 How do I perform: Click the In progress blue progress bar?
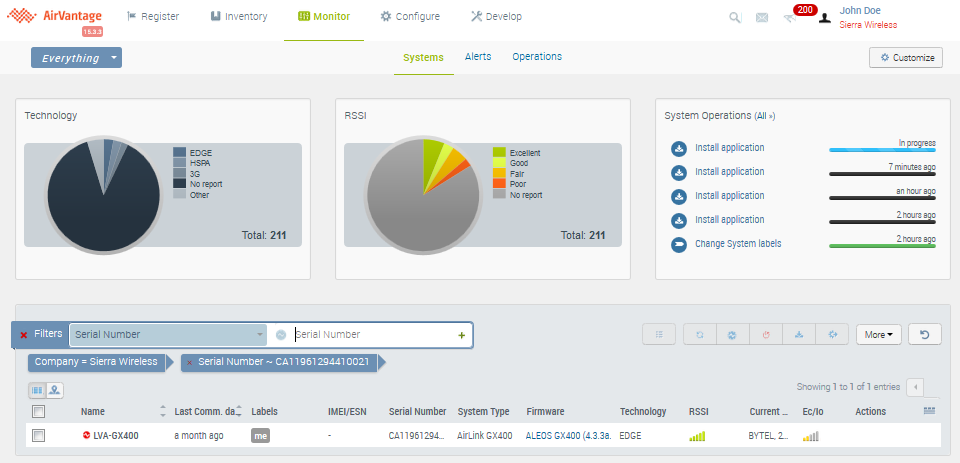coord(882,150)
